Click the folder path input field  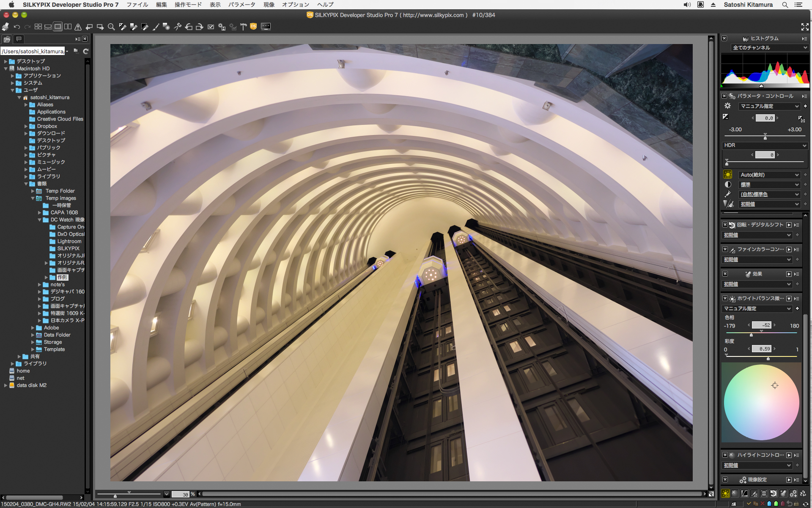[x=33, y=51]
